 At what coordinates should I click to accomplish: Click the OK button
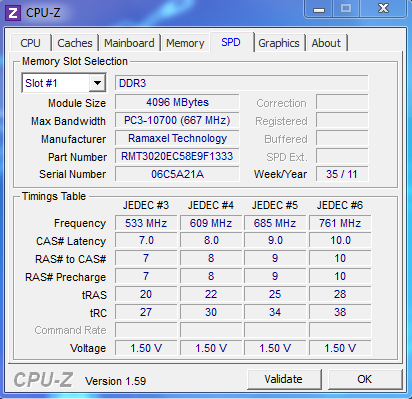tap(365, 379)
